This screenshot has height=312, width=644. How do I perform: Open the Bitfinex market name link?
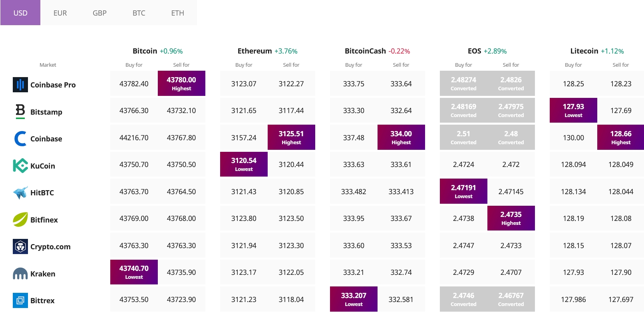pos(44,220)
